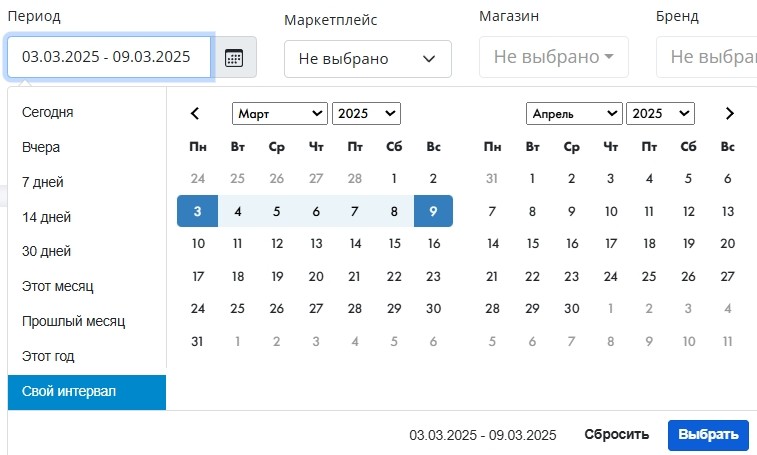Viewport: 757px width, 455px height.
Task: Click the calendar icon beside period field
Action: tap(234, 57)
